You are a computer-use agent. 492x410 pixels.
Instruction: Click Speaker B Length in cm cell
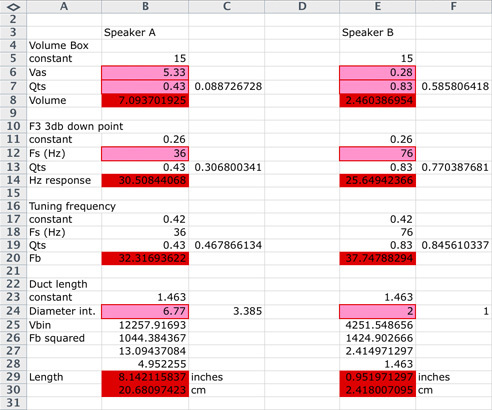pyautogui.click(x=377, y=390)
